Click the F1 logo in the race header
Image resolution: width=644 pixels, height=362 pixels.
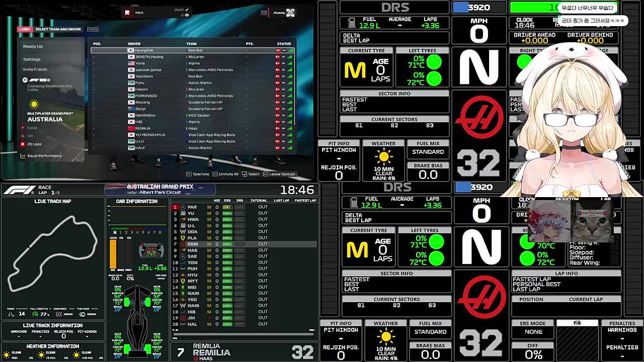[19, 190]
